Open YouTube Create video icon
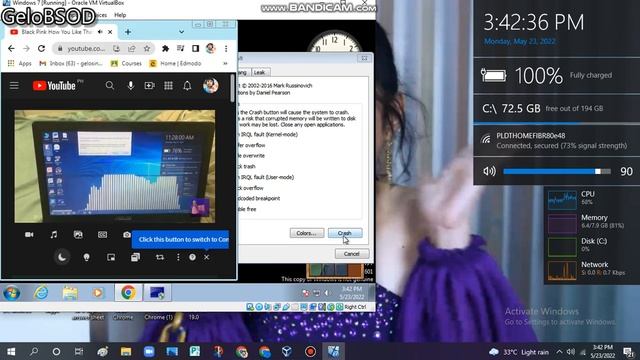Screen dimensions: 640x360 (149, 86)
